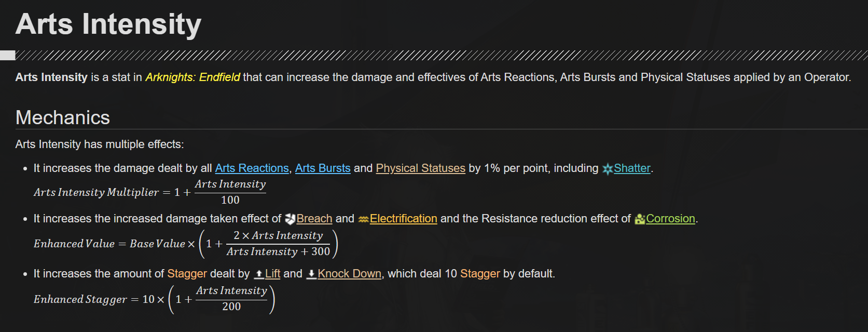Go to the Shatter text link

[x=632, y=168]
